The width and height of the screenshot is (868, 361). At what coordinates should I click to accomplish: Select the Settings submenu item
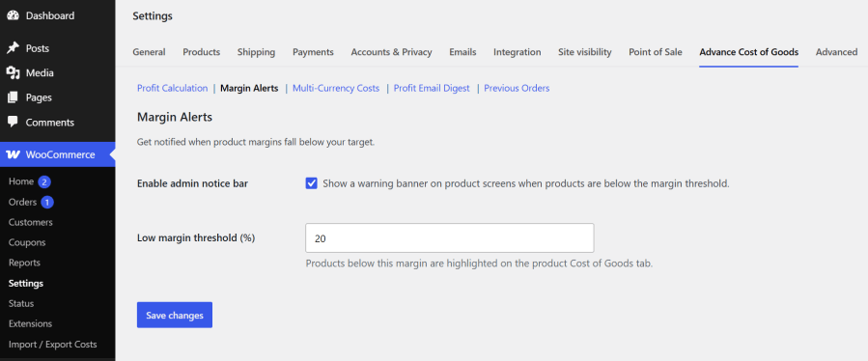[26, 283]
